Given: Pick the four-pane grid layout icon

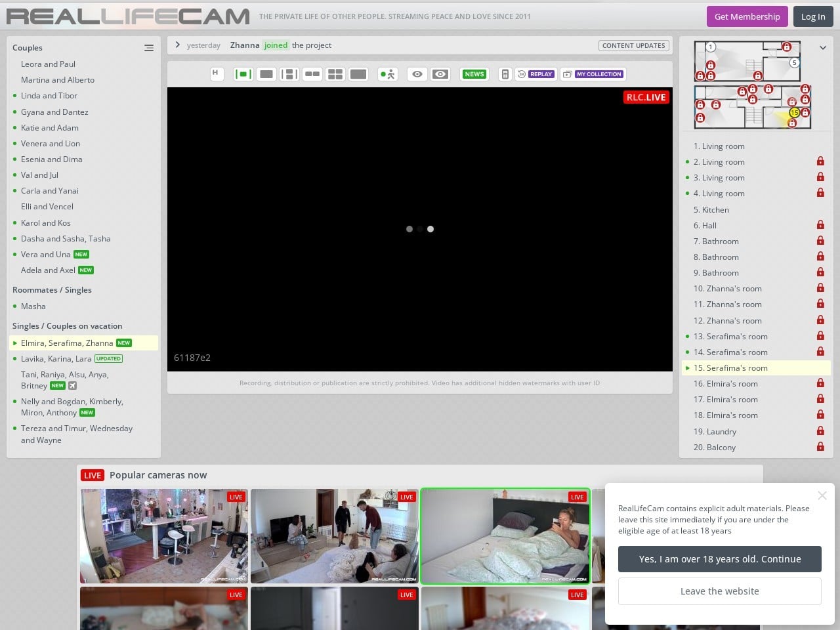Looking at the screenshot, I should pyautogui.click(x=335, y=74).
